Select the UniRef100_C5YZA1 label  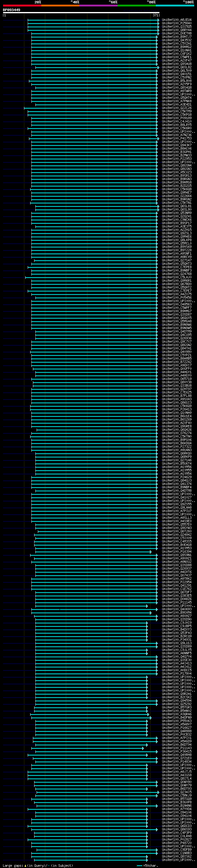click(177, 43)
